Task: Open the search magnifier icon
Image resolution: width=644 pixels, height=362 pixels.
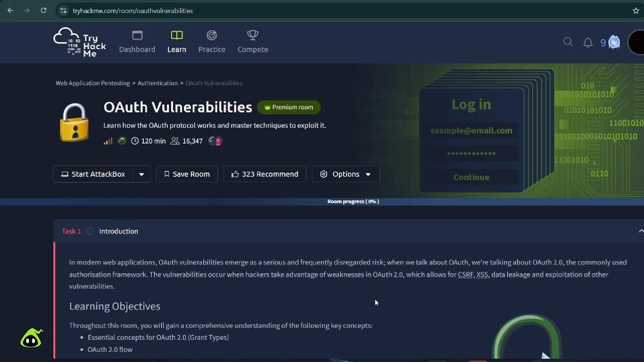Action: [x=568, y=42]
